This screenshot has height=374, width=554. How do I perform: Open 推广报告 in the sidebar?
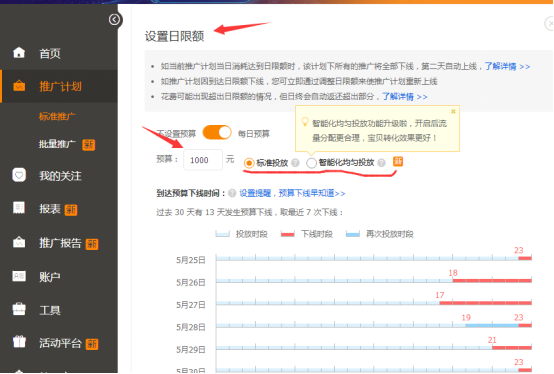[60, 243]
